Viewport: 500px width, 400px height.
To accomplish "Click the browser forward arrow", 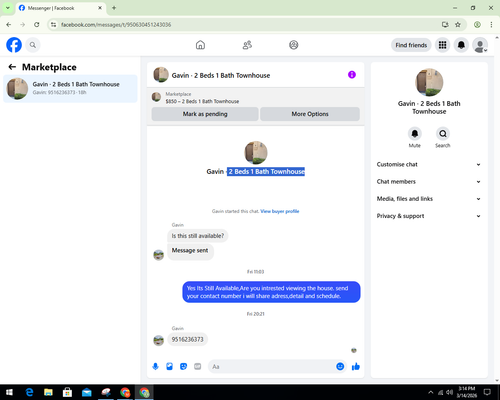I will coord(23,24).
